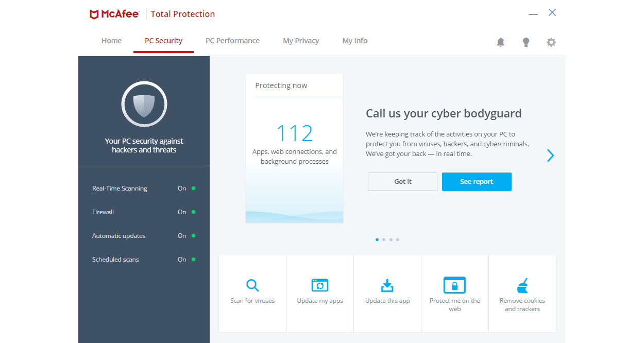Click the See report button
644x343 pixels.
[x=477, y=182]
